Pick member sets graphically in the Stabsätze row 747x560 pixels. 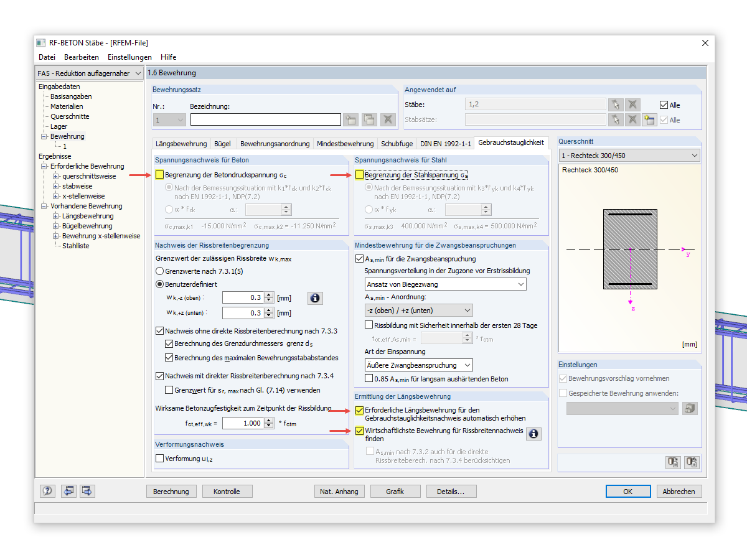(x=615, y=119)
